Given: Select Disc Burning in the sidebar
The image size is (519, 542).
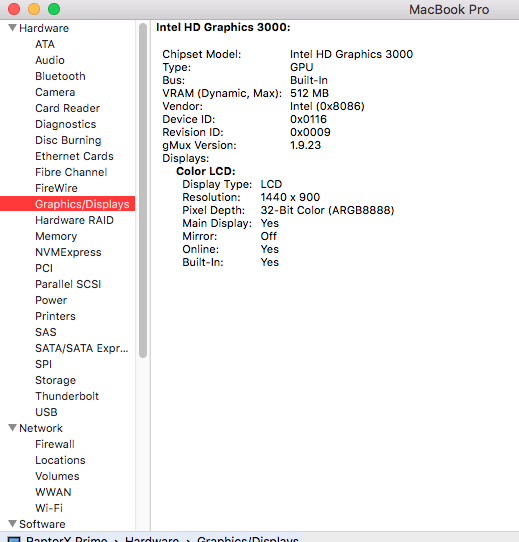Looking at the screenshot, I should (68, 140).
